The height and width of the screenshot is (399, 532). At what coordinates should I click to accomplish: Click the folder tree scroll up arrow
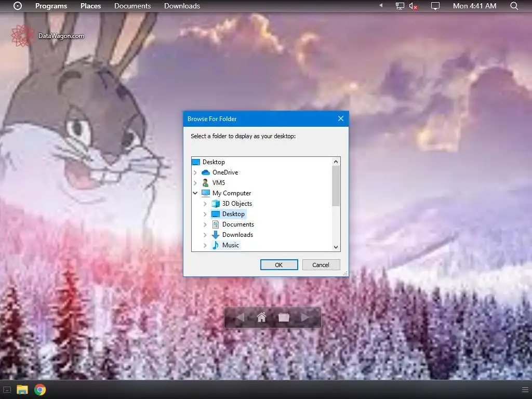point(336,162)
